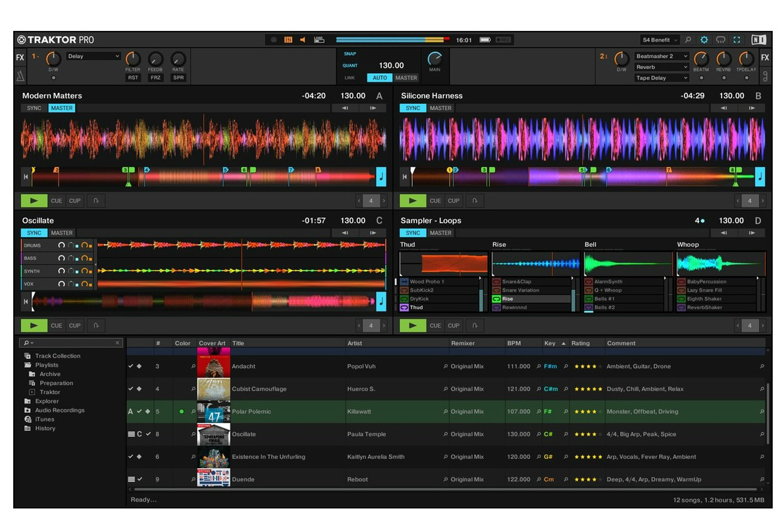Open the Preparation playlist
This screenshot has height=532, width=782.
[x=57, y=383]
